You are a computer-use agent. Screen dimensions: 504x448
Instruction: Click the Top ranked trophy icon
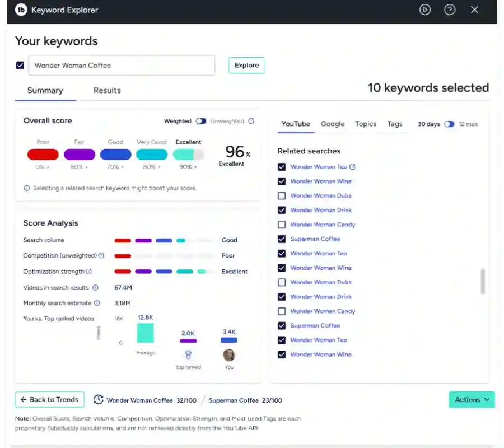click(x=188, y=355)
